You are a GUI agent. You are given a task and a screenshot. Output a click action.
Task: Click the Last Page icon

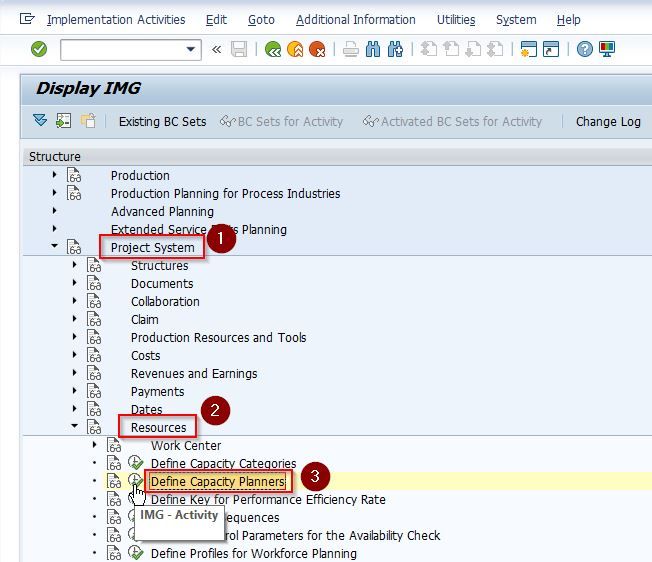495,49
